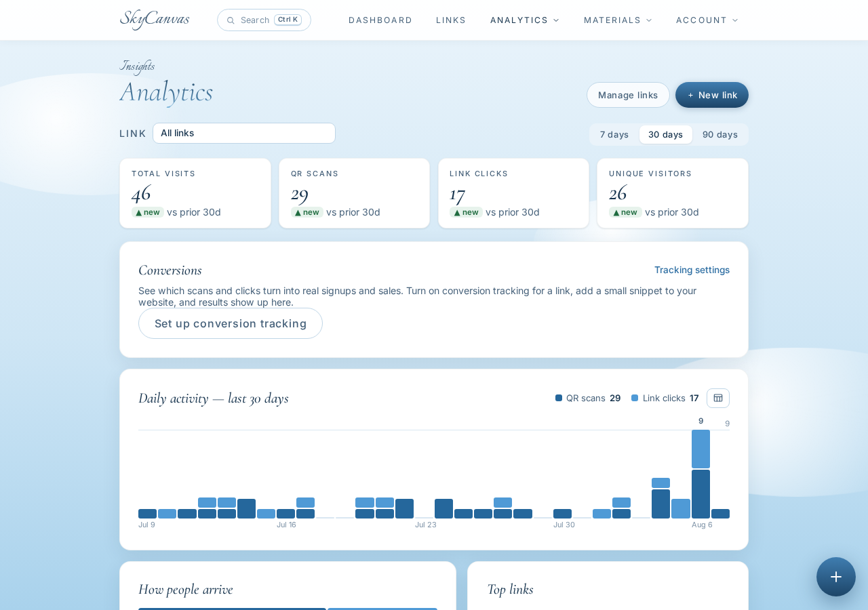Viewport: 868px width, 610px height.
Task: Click the 'Aug 6' axis label
Action: tap(702, 525)
